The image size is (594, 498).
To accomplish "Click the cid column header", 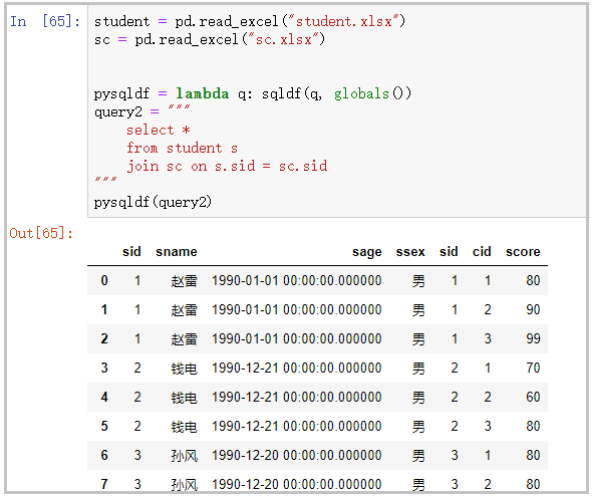I will (x=481, y=251).
